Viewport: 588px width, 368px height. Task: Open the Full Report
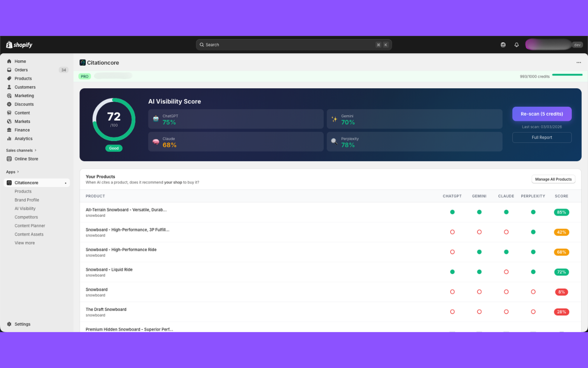[542, 137]
